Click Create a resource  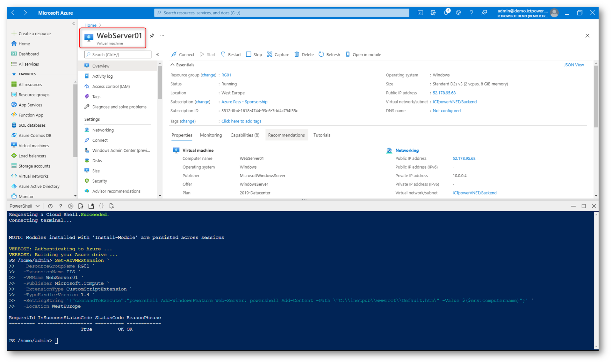(31, 33)
